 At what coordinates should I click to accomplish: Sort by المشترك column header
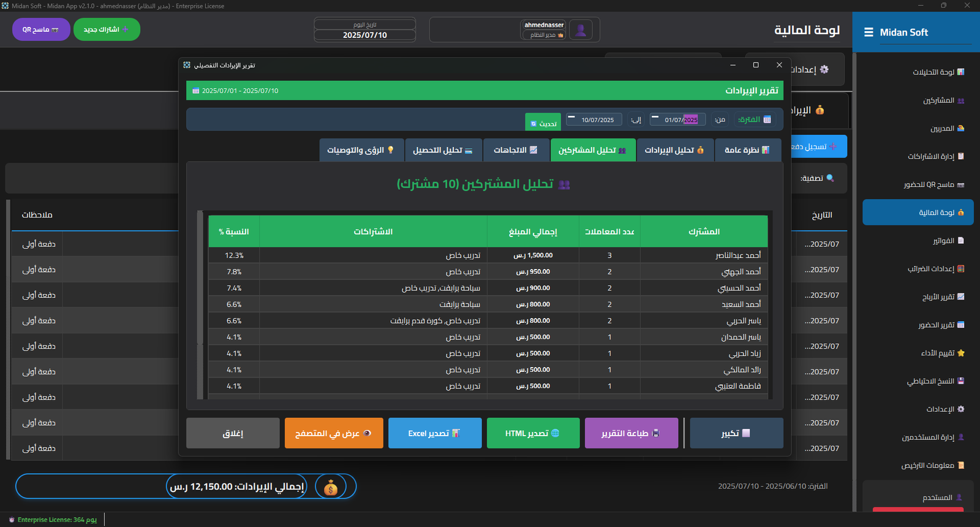click(x=704, y=232)
